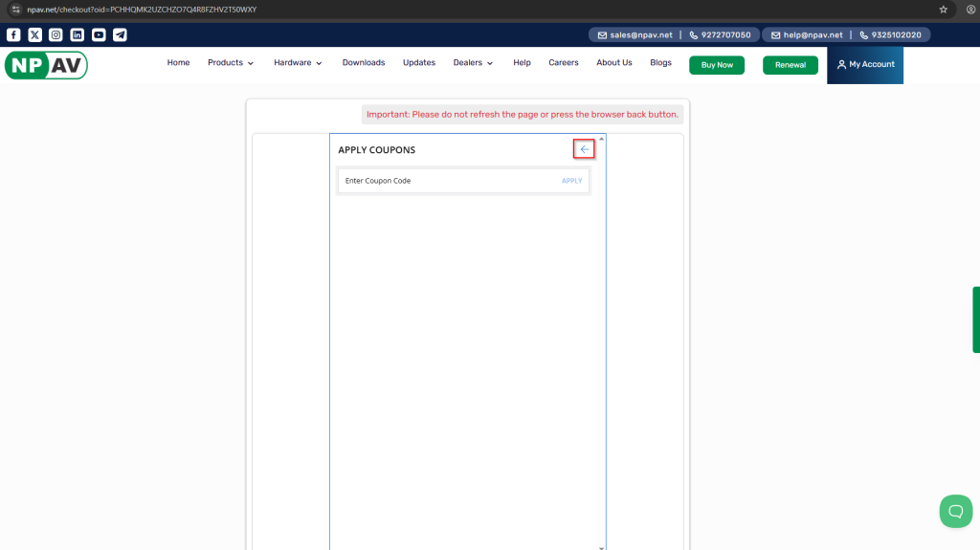The height and width of the screenshot is (550, 980).
Task: Open the LinkedIn social icon
Action: (x=78, y=34)
